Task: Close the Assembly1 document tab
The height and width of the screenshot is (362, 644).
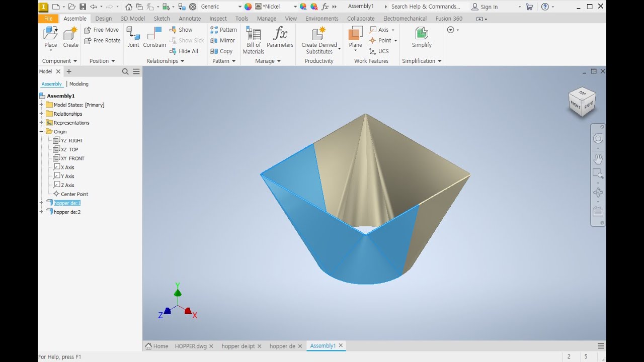Action: (341, 345)
